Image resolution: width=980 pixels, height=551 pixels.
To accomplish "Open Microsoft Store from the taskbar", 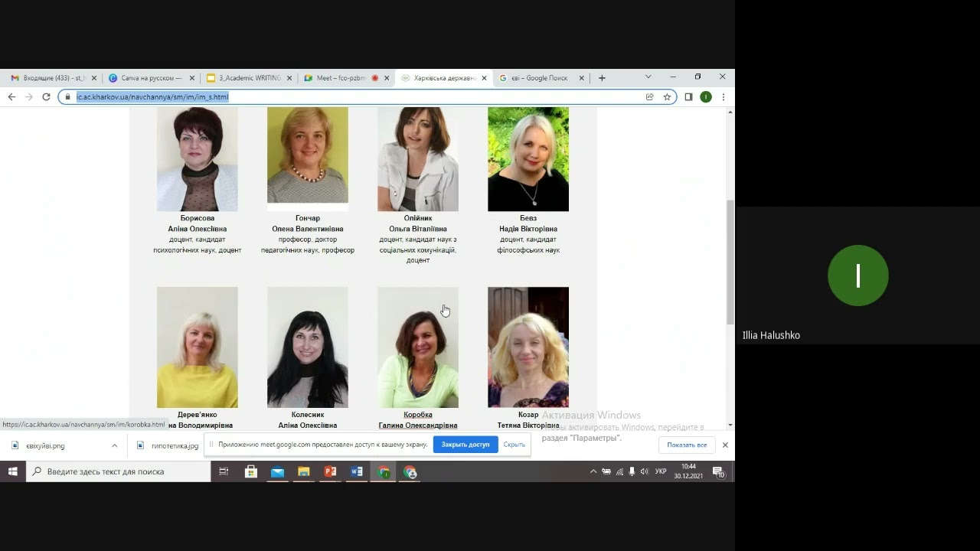I will 251,471.
